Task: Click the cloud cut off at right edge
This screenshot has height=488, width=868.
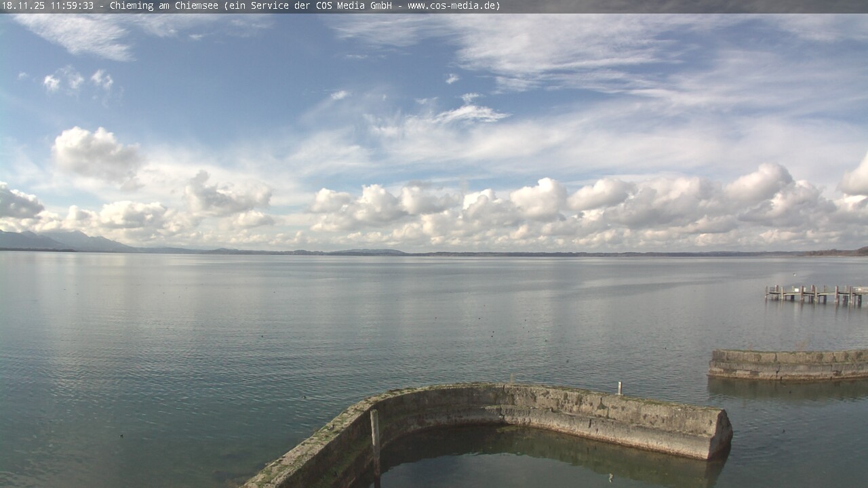Action: (857, 178)
